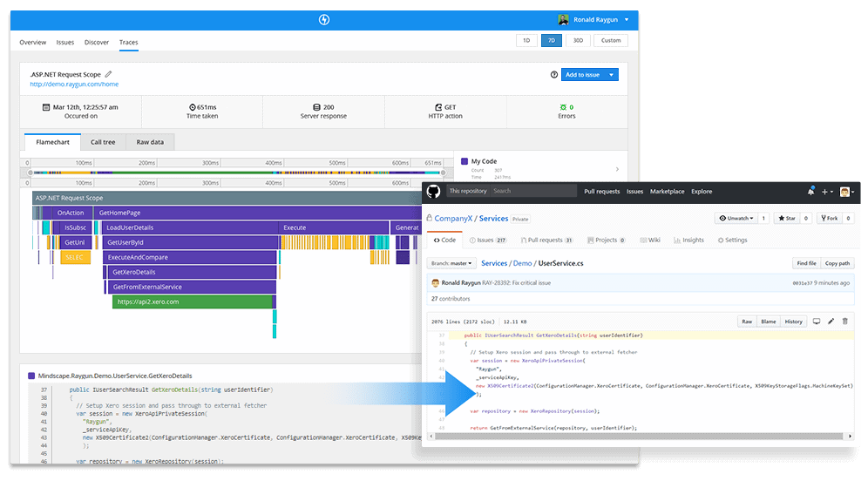Open Pull requests in GitHub top nav
The image size is (868, 481).
601,192
